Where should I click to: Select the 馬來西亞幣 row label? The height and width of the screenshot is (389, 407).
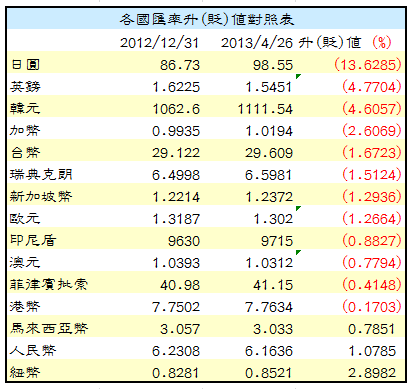point(49,329)
